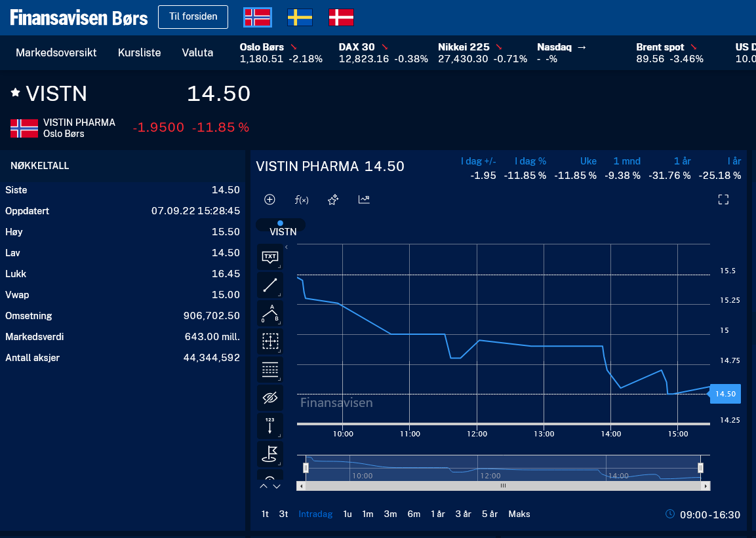
Task: Open the chart templates star icon
Action: [x=332, y=199]
